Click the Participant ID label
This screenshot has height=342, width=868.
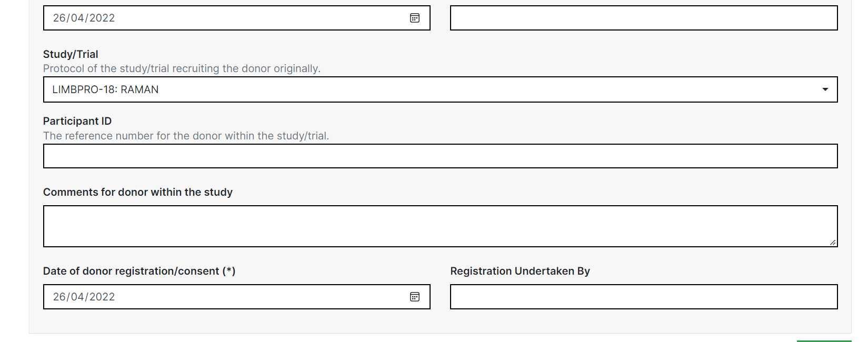tap(77, 121)
